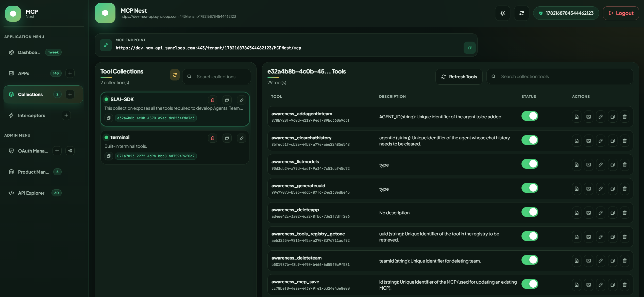
Task: Click the MCP endpoint URL text
Action: coord(208,48)
